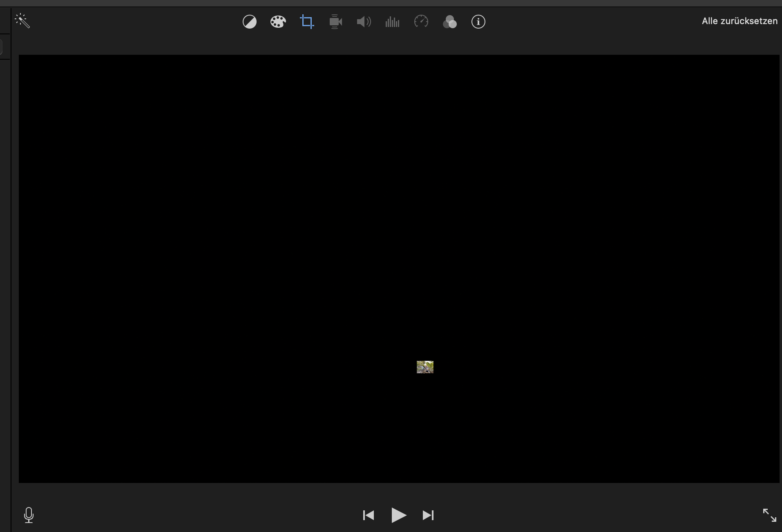Click the small video thumbnail in viewer
Screen dimensions: 782x532
coord(425,367)
